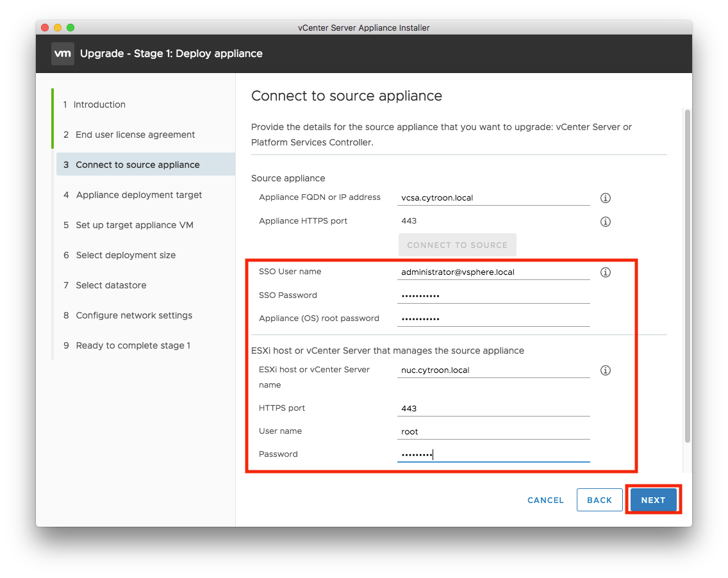This screenshot has height=578, width=728.
Task: Select step 3 Connect to source appliance
Action: click(x=145, y=164)
